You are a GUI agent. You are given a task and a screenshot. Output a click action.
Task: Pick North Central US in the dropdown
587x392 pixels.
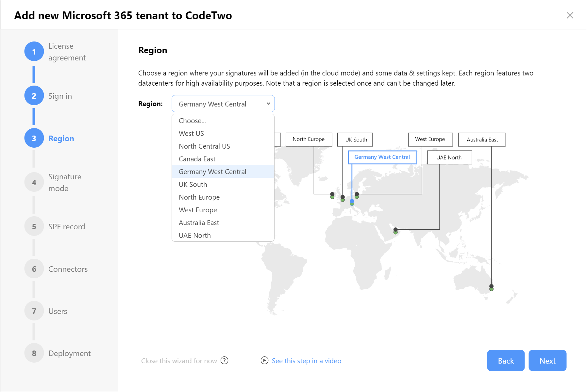click(x=223, y=146)
